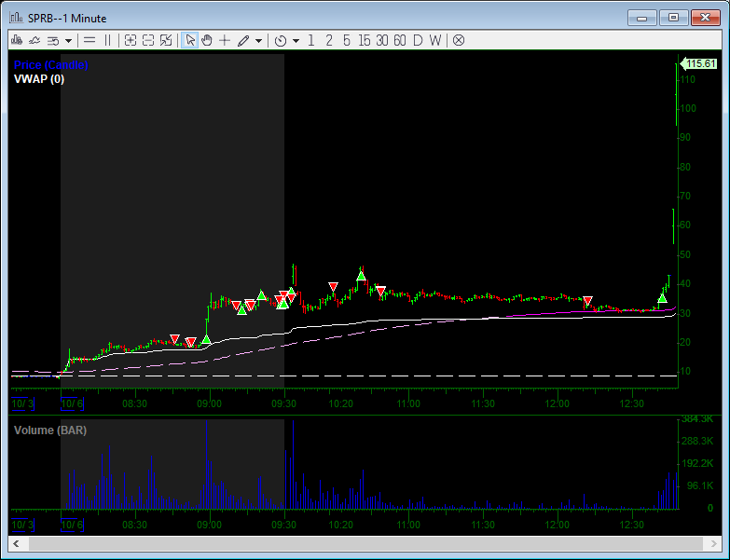Click the 10/6 date marker on price axis
Screen dimensions: 730x560
[x=72, y=403]
